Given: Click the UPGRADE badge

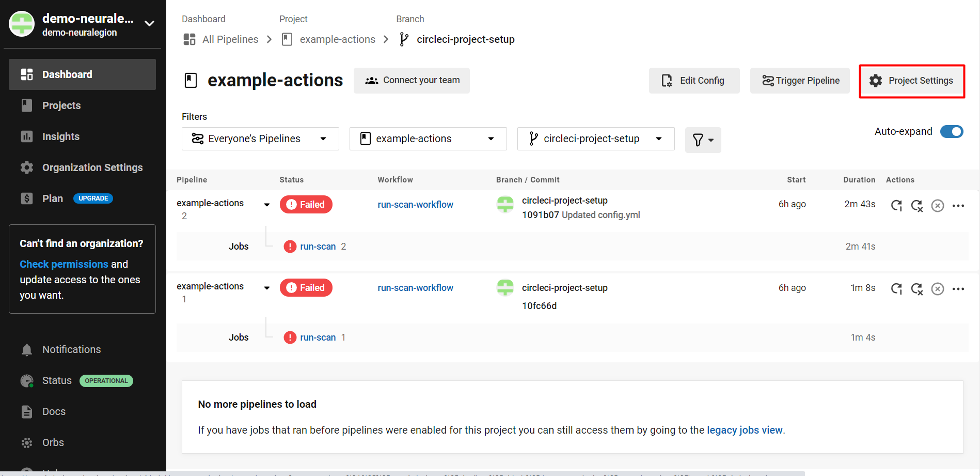Looking at the screenshot, I should click(93, 198).
